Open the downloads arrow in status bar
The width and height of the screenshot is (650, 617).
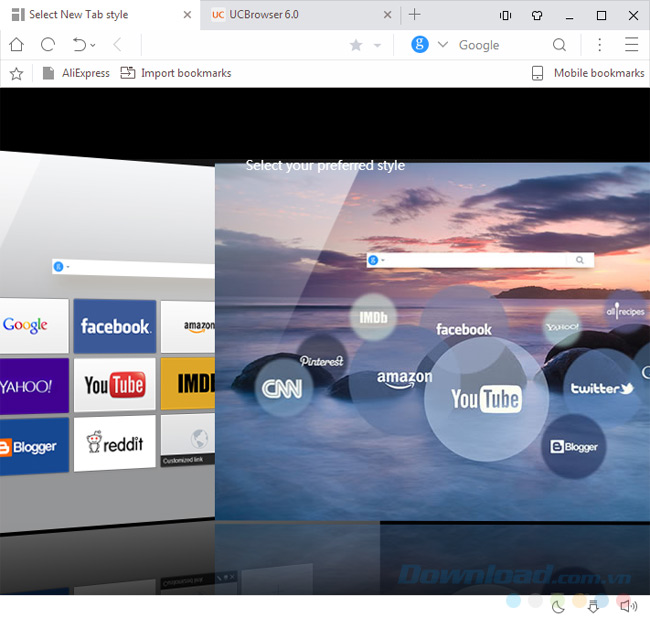point(593,605)
